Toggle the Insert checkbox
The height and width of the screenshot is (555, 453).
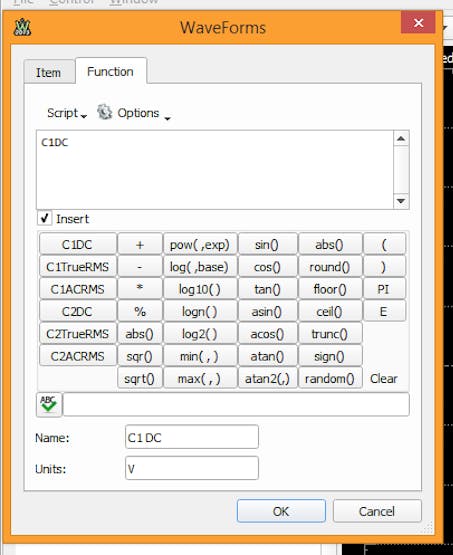tap(45, 218)
